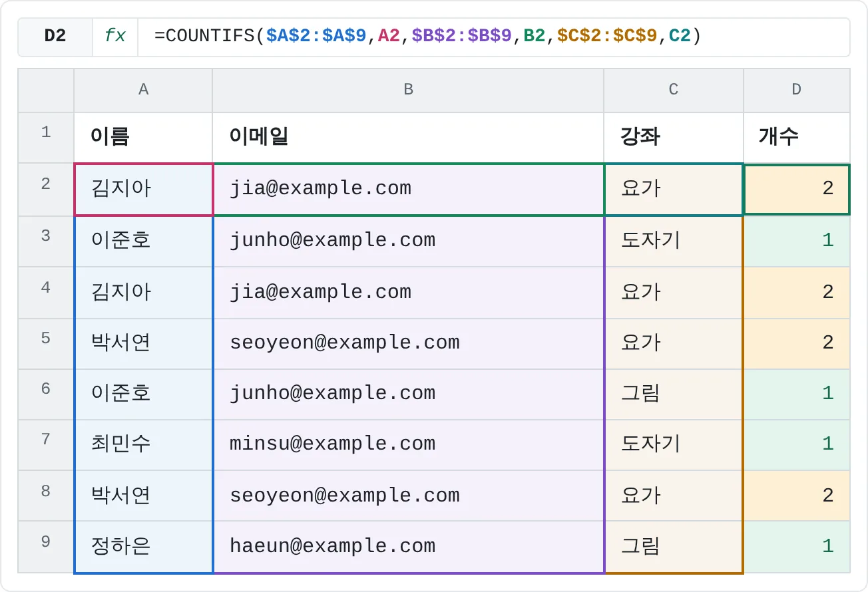This screenshot has width=868, height=592.
Task: Select cell D2 with value 2
Action: 797,190
